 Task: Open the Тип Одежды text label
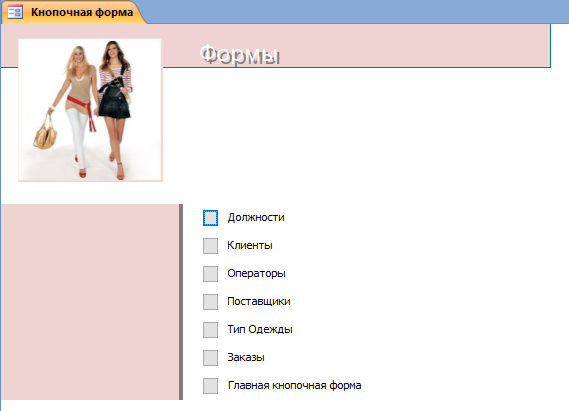pyautogui.click(x=260, y=329)
